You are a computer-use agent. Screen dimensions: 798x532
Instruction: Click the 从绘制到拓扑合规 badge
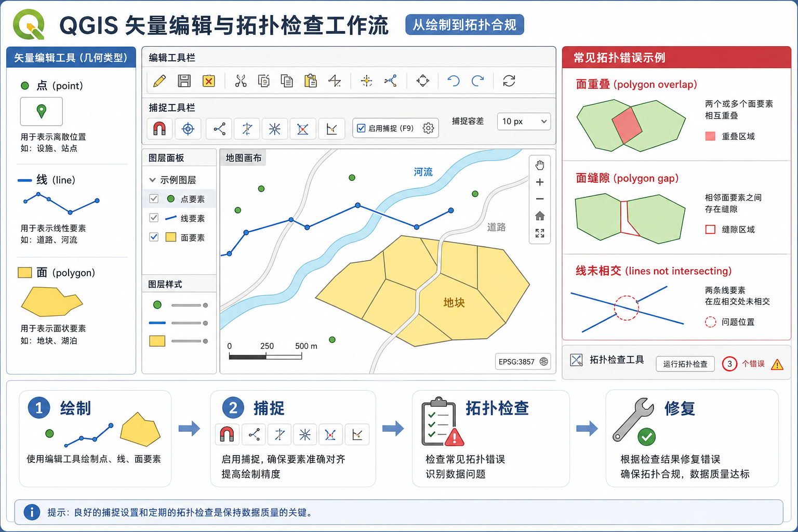(x=464, y=25)
